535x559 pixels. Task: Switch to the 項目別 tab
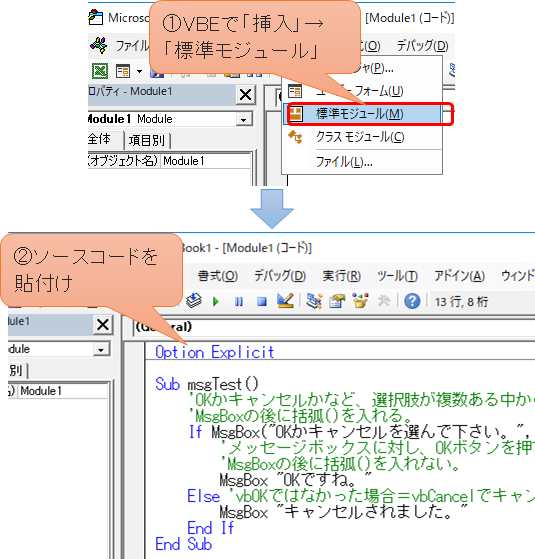[x=147, y=140]
